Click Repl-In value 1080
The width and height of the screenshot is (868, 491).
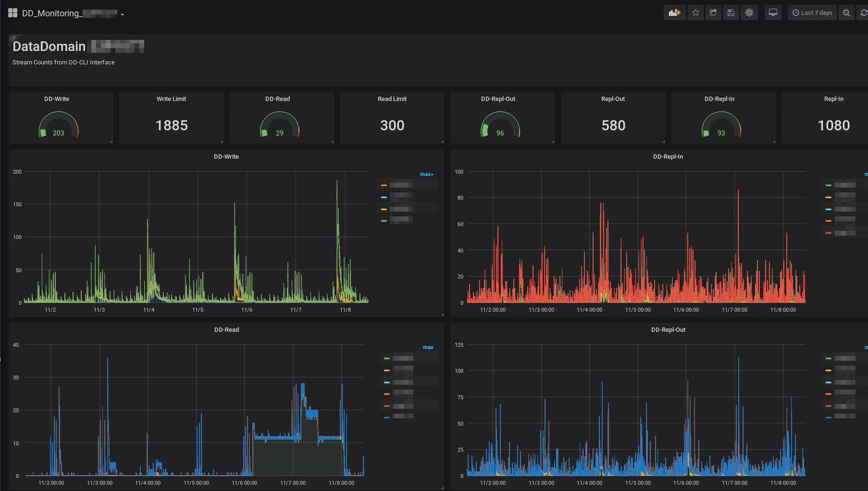coord(834,126)
